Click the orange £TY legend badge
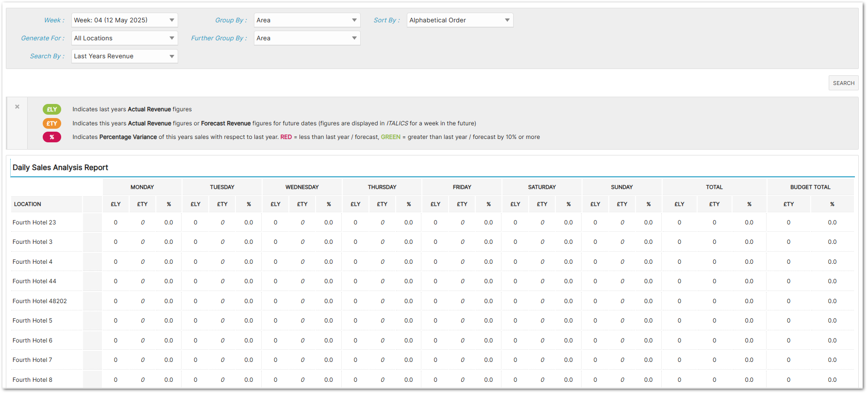The width and height of the screenshot is (868, 393). (x=52, y=123)
